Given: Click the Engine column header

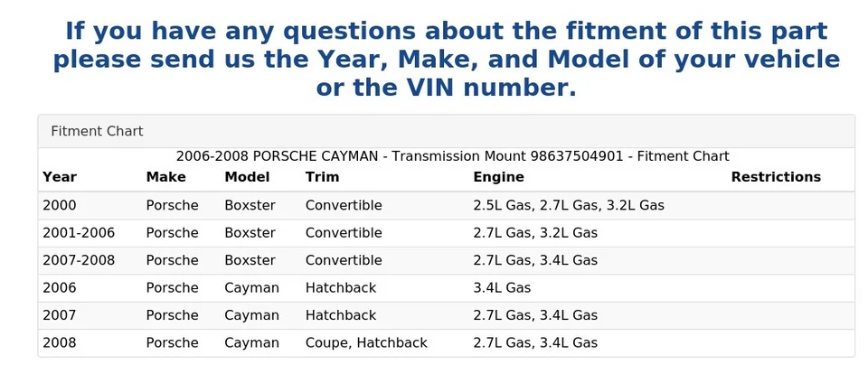Looking at the screenshot, I should (498, 177).
